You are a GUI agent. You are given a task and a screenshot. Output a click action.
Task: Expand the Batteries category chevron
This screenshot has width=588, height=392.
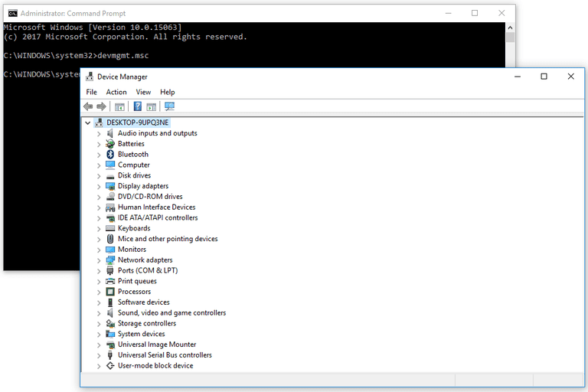click(x=99, y=144)
